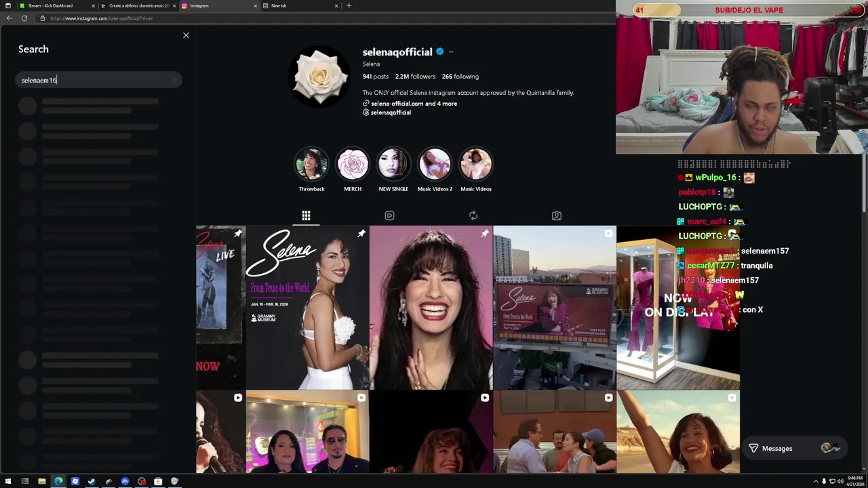This screenshot has width=868, height=488.
Task: Open the Music Videos 2 highlight
Action: tap(435, 169)
